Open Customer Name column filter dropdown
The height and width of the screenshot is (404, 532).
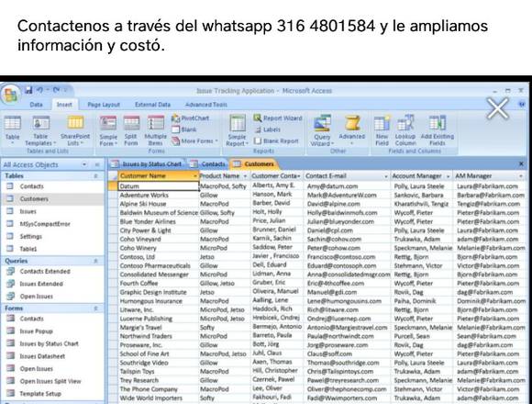pos(194,176)
